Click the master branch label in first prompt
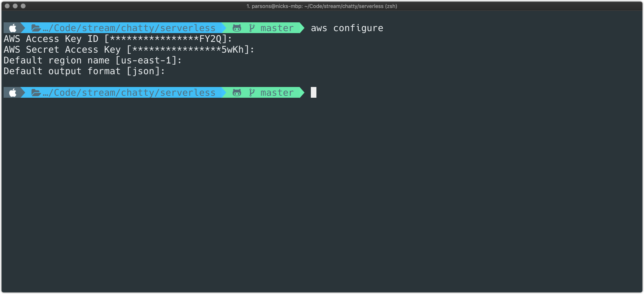Screen dimensions: 644x294 coord(277,28)
